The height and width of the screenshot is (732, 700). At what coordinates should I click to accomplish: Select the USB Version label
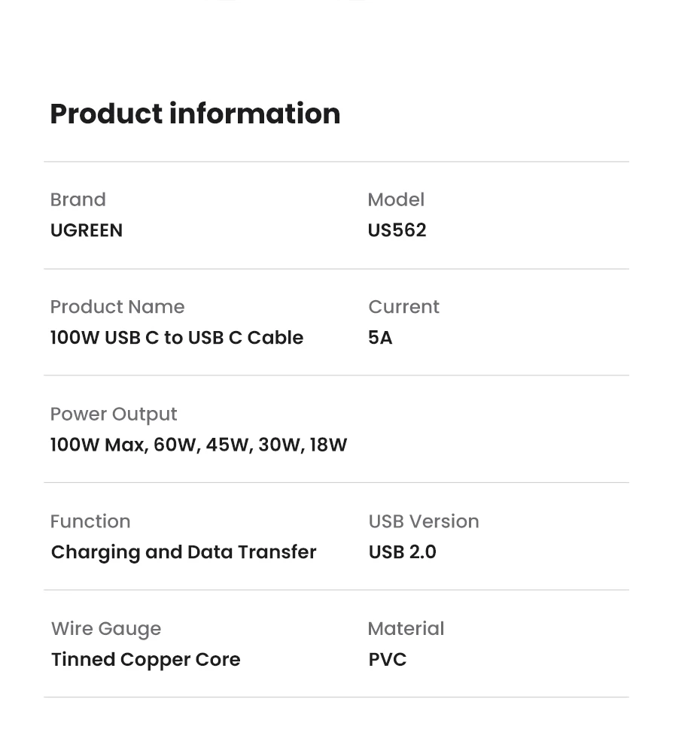[424, 521]
